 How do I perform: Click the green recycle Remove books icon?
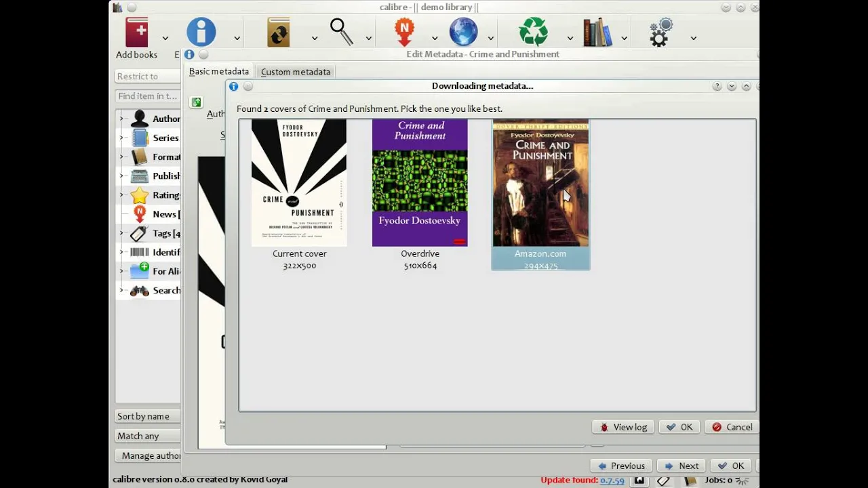534,32
